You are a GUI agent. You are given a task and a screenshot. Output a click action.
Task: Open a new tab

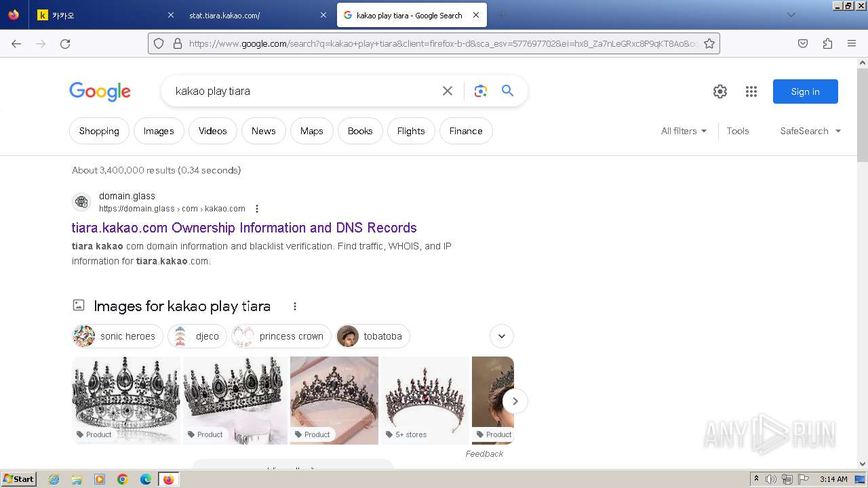pyautogui.click(x=501, y=15)
